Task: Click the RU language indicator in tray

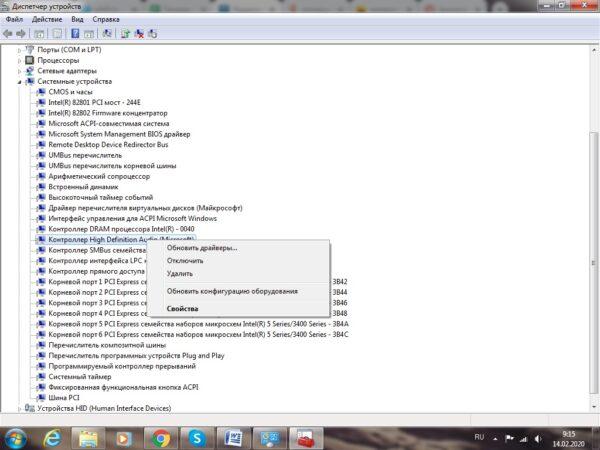Action: (479, 437)
